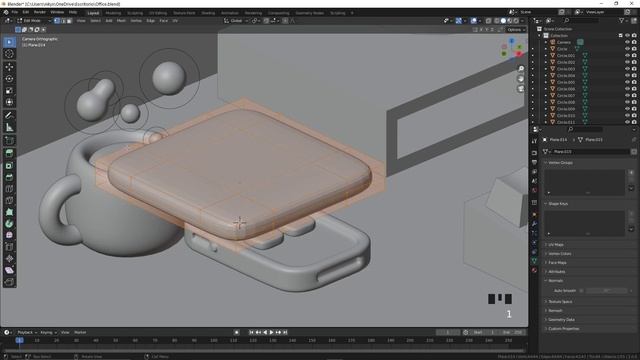This screenshot has height=360, width=640.
Task: Open the Window menu
Action: tap(57, 12)
